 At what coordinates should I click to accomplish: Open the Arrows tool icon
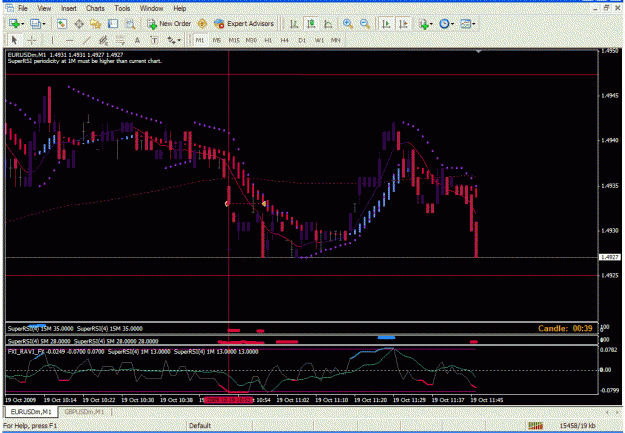click(171, 40)
